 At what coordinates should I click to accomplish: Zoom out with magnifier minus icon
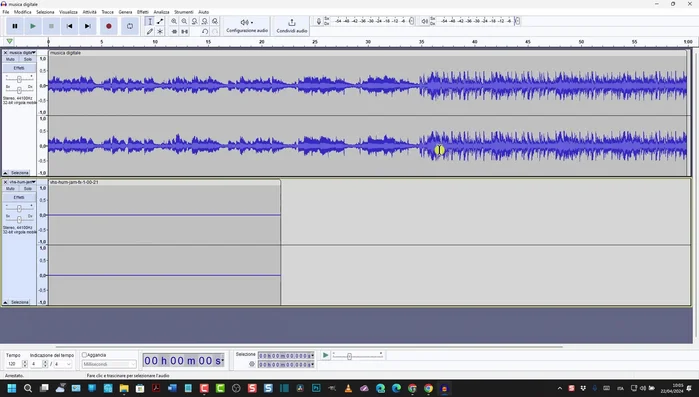point(184,21)
